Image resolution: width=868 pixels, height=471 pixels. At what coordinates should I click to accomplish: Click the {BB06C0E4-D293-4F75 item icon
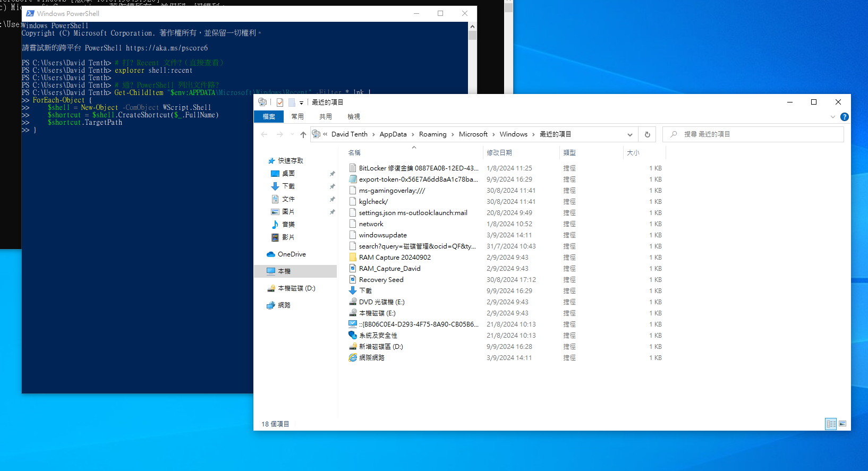pyautogui.click(x=353, y=324)
